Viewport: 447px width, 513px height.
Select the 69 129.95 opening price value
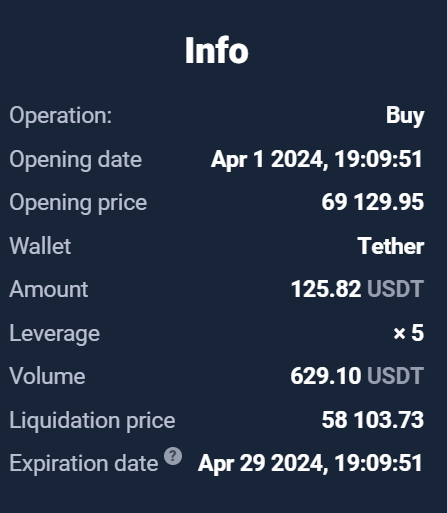373,202
